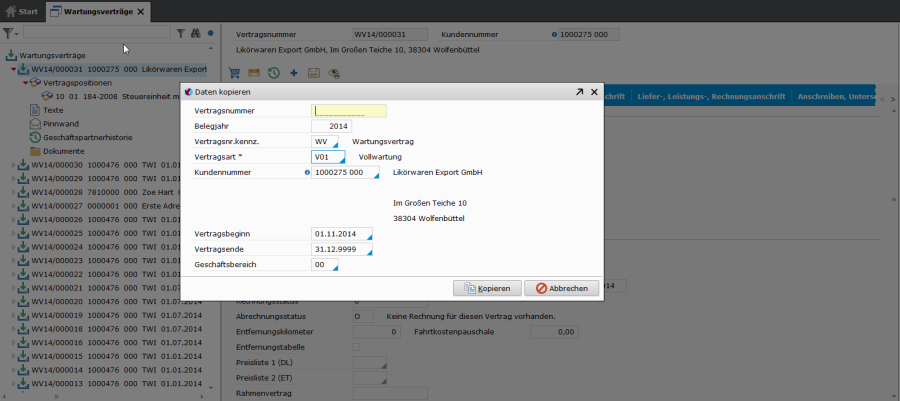Click the Kopieren button

[487, 289]
